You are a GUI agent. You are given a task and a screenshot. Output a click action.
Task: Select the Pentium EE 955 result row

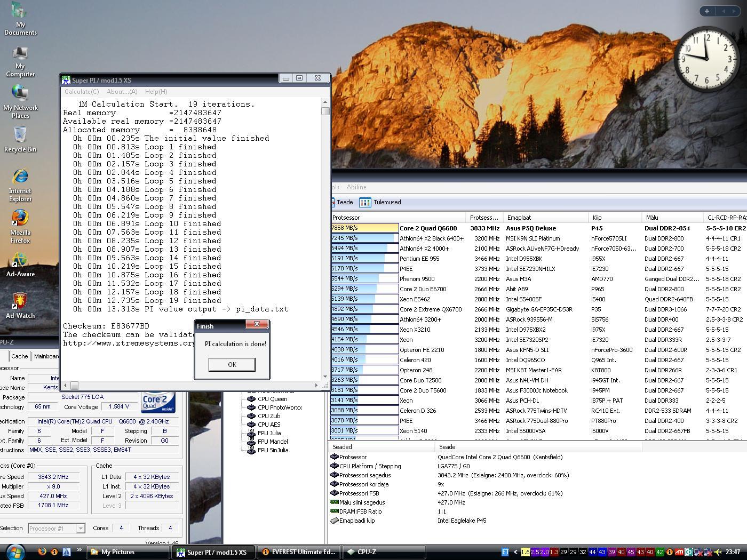[538, 259]
